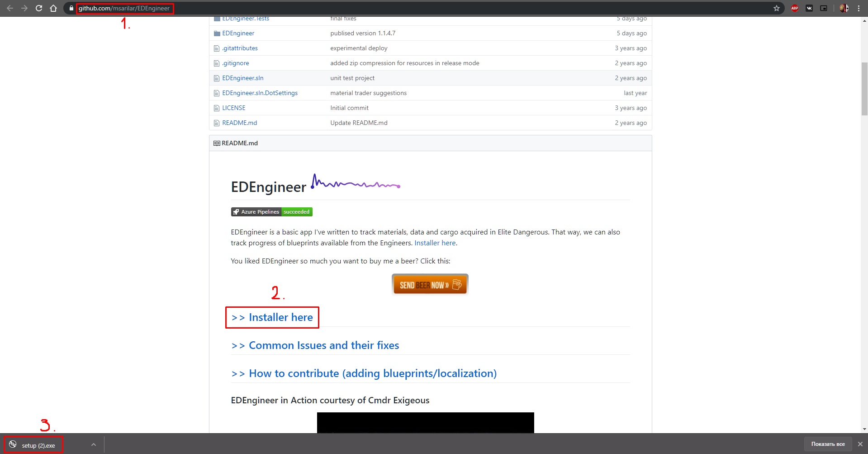Click the Send Beer Now button
The width and height of the screenshot is (868, 454).
point(430,284)
